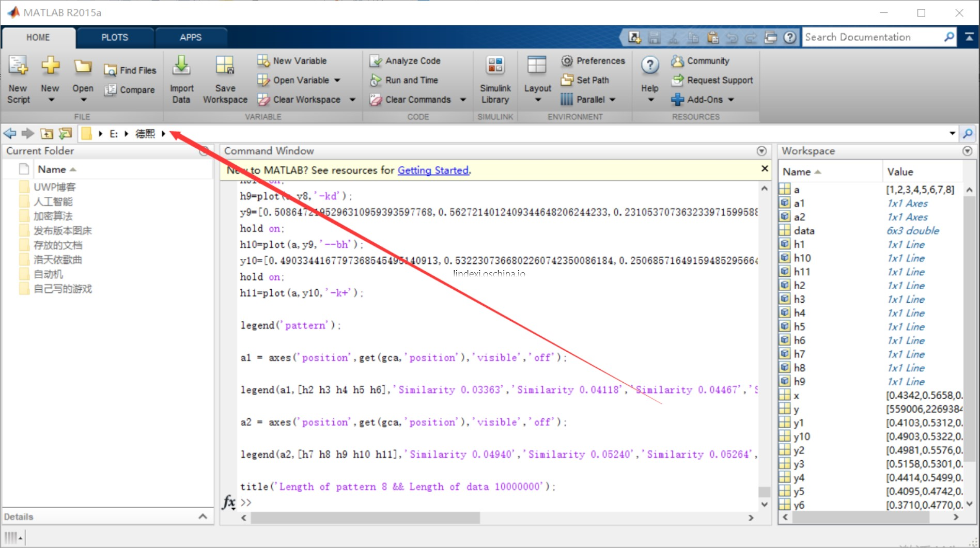Viewport: 980px width, 548px height.
Task: Save Workspace to file
Action: point(225,79)
